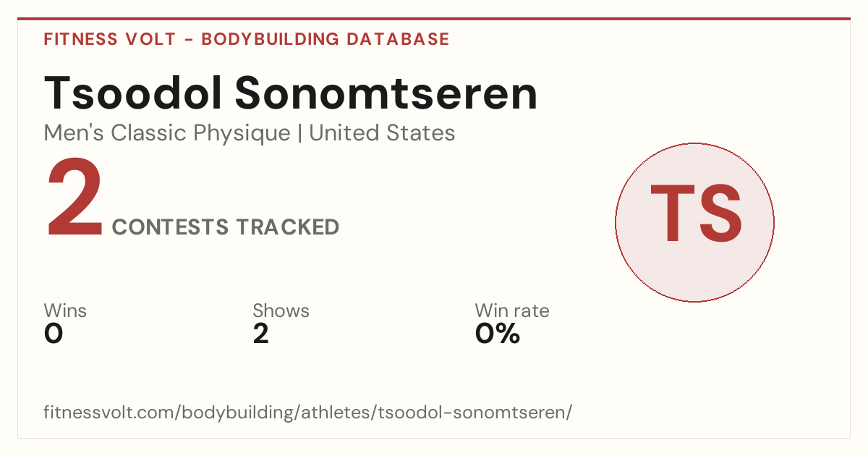This screenshot has width=868, height=456.
Task: Click the word Sonomtseren in the title
Action: coord(386,93)
